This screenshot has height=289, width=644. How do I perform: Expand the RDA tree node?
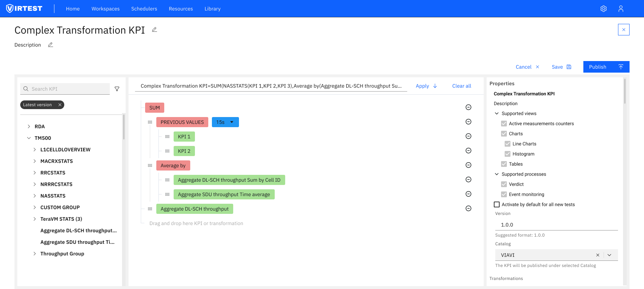[x=29, y=126]
